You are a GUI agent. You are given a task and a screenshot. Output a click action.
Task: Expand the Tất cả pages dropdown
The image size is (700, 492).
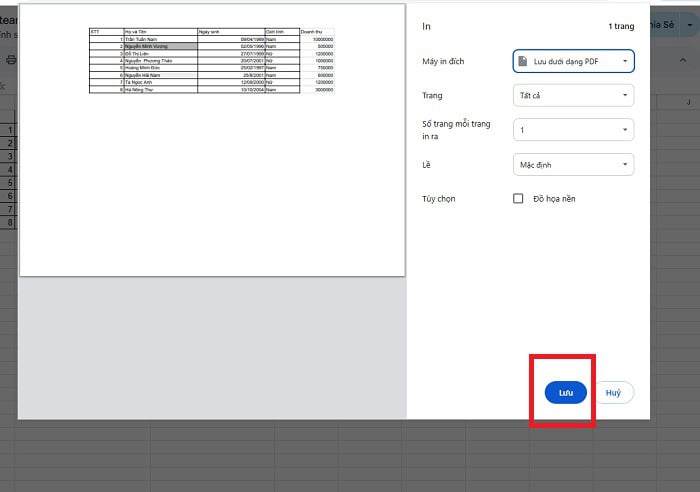tap(573, 96)
